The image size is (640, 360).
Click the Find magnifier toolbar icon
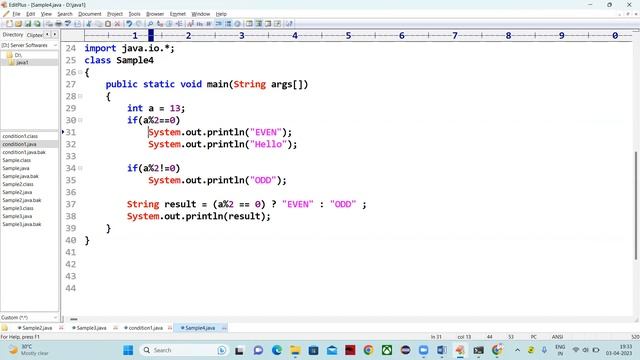[150, 24]
